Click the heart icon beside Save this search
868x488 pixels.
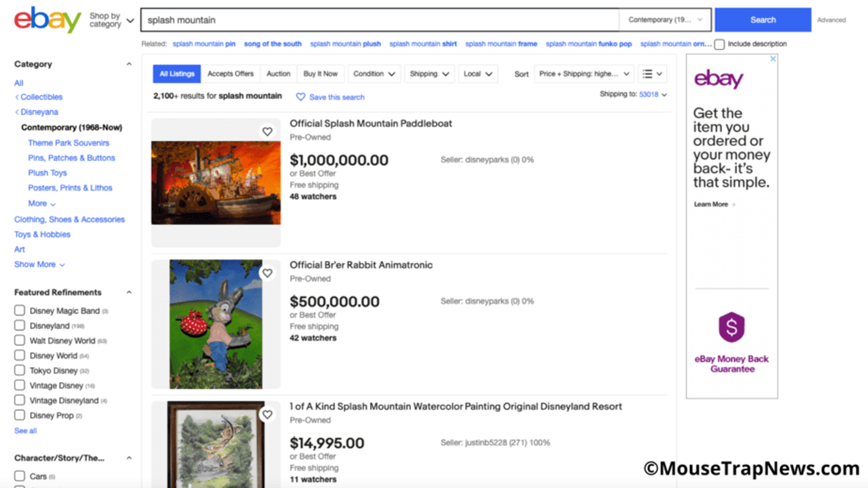(301, 97)
